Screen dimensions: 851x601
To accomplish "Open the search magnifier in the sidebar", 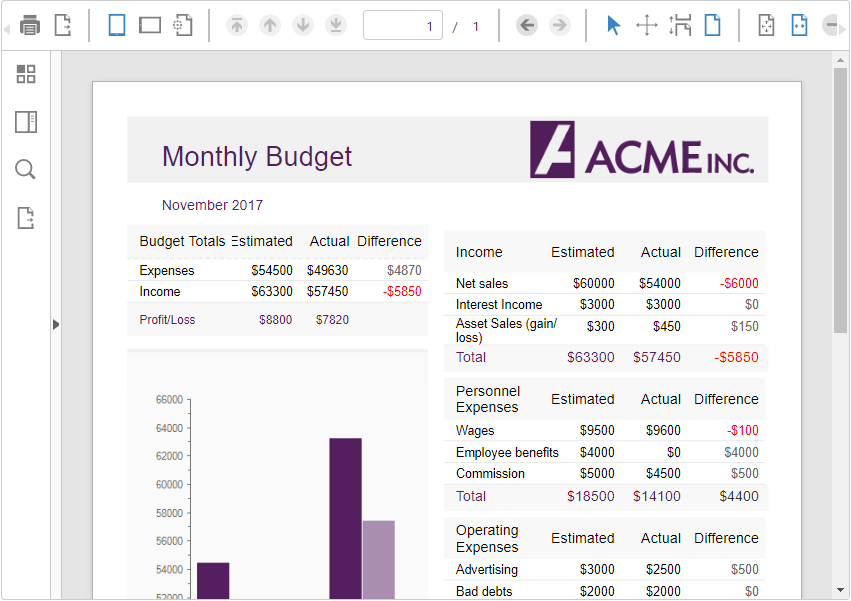I will pos(26,170).
